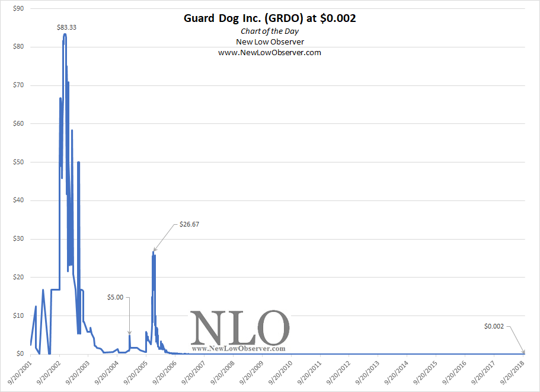Click the $30 y-axis label

click(x=18, y=239)
